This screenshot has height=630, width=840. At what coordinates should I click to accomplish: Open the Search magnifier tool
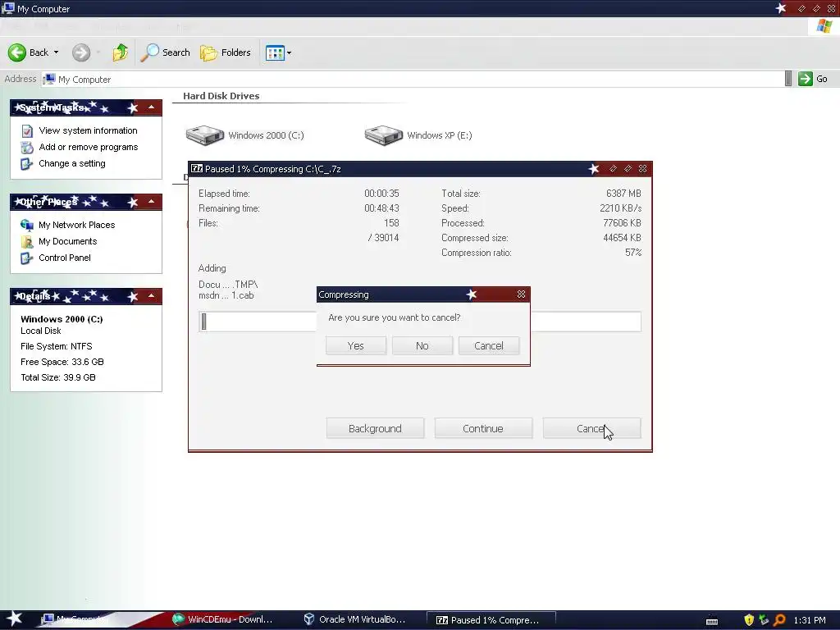click(149, 52)
